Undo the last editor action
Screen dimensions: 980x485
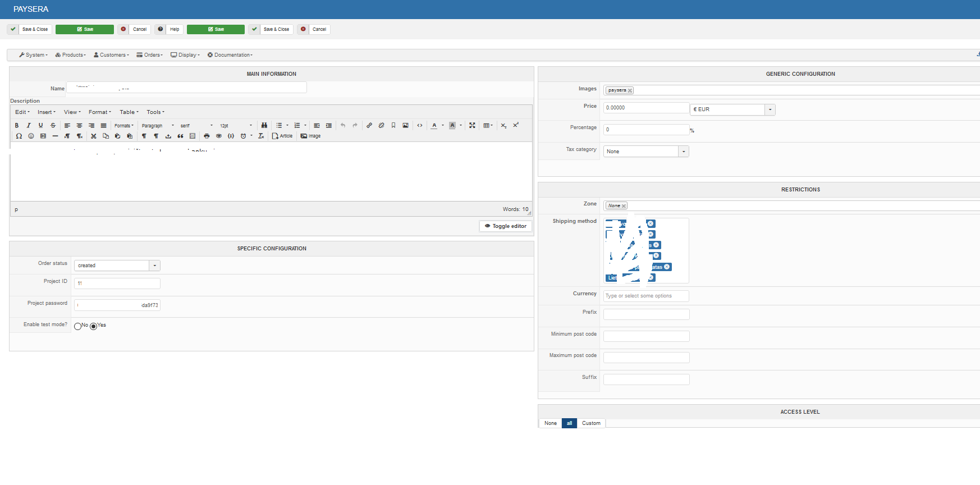343,126
